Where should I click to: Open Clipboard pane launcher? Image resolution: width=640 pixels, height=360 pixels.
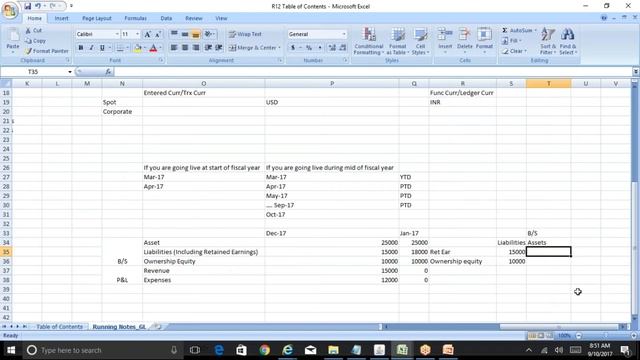pos(68,60)
